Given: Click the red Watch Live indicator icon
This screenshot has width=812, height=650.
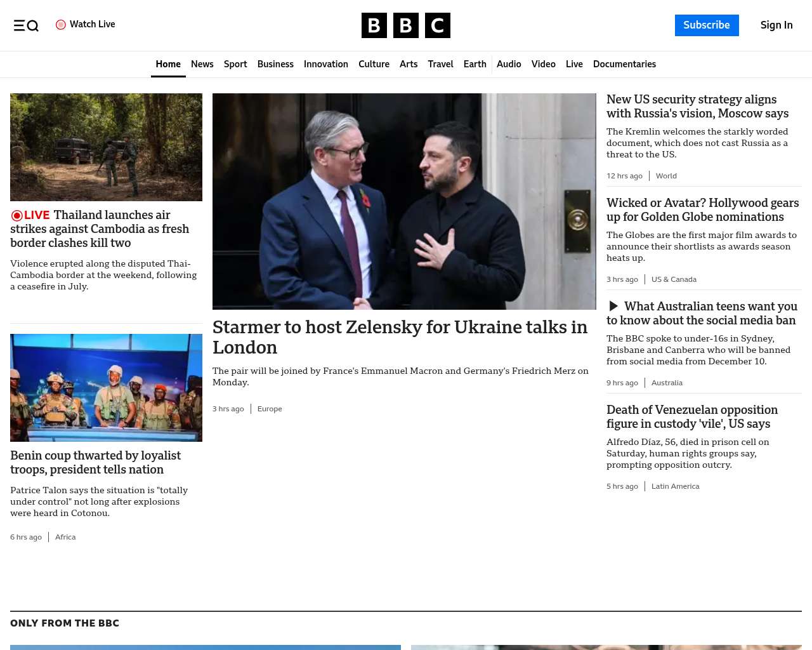Looking at the screenshot, I should 61,25.
